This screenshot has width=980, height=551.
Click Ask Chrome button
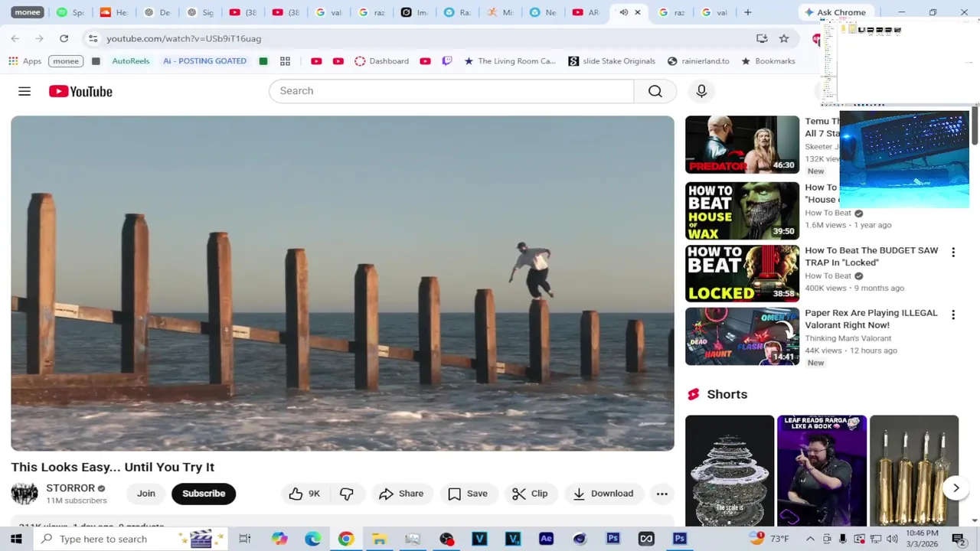pyautogui.click(x=835, y=12)
